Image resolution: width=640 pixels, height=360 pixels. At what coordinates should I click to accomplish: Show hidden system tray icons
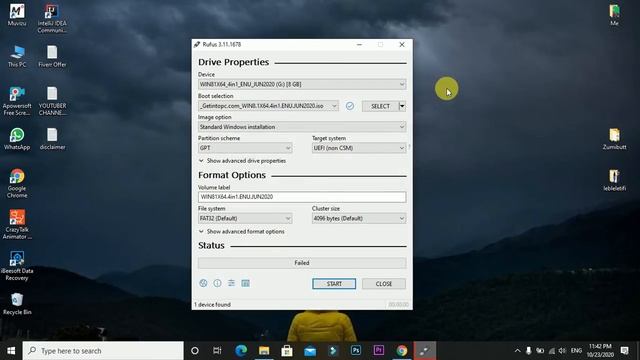517,351
